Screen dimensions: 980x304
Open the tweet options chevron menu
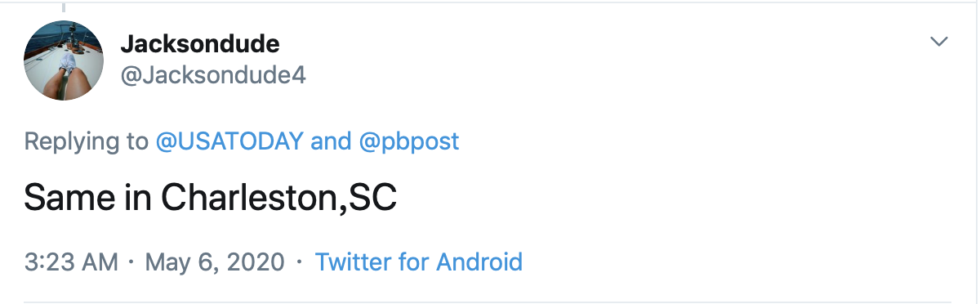(x=940, y=42)
